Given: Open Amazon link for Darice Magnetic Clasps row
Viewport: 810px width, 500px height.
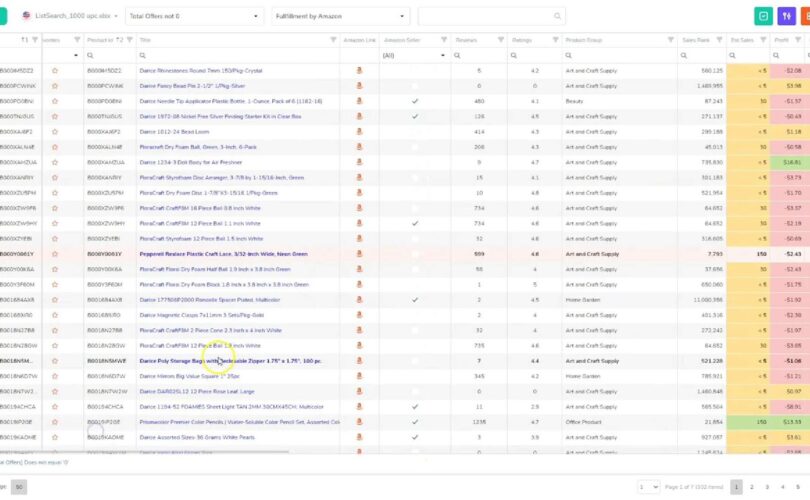Looking at the screenshot, I should [360, 315].
